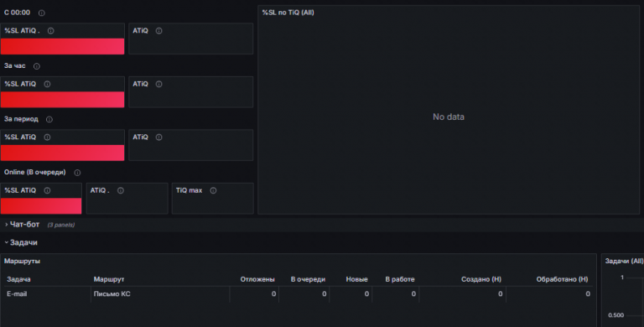Sort table by the Отложены column
Screen dimensions: 644x327
coord(257,279)
